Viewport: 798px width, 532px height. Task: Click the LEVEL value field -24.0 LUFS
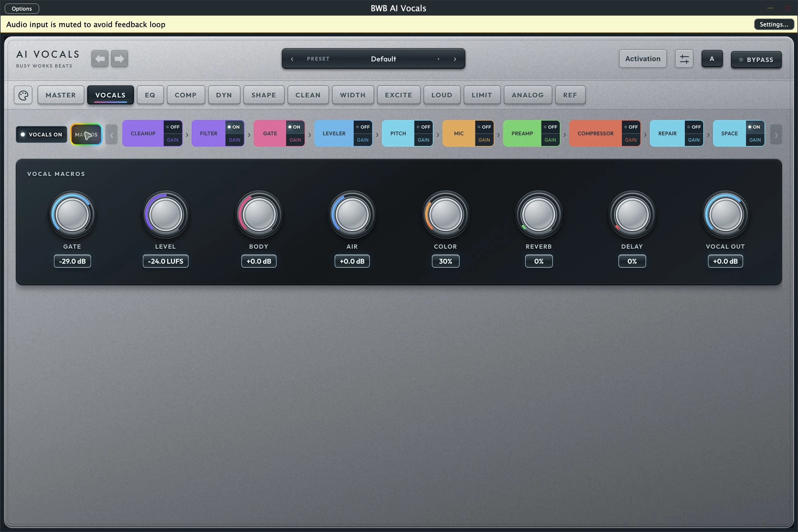[165, 261]
